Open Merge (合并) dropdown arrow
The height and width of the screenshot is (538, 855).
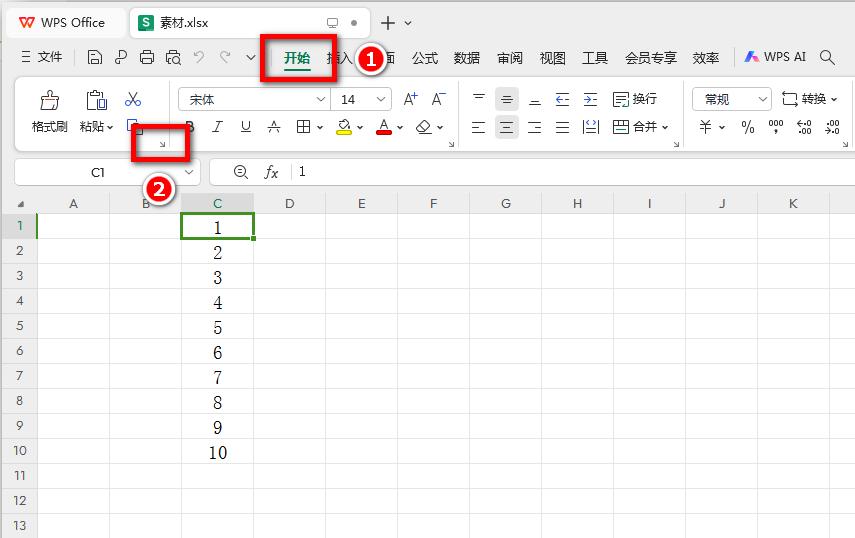[665, 128]
